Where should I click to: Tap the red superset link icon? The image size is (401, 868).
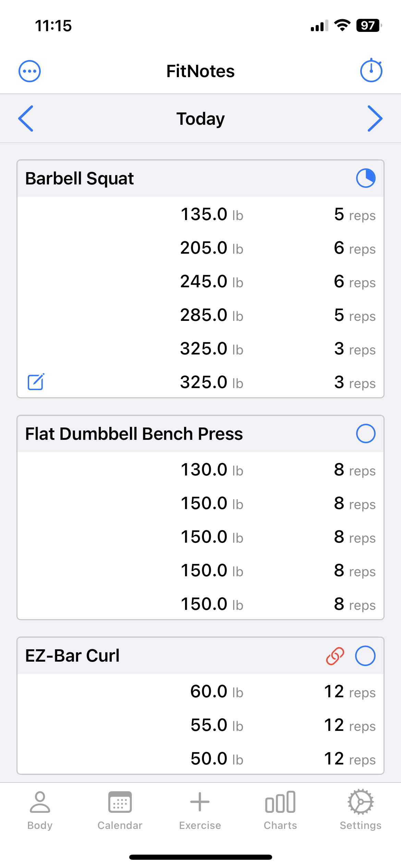tap(335, 656)
